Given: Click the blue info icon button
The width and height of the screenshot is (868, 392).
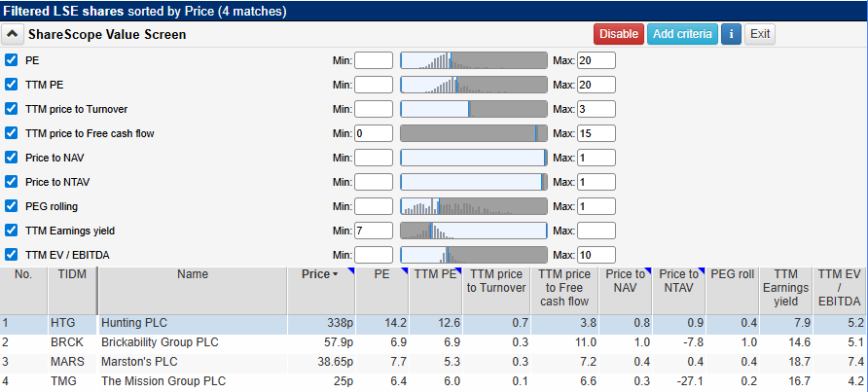Looking at the screenshot, I should coord(731,34).
